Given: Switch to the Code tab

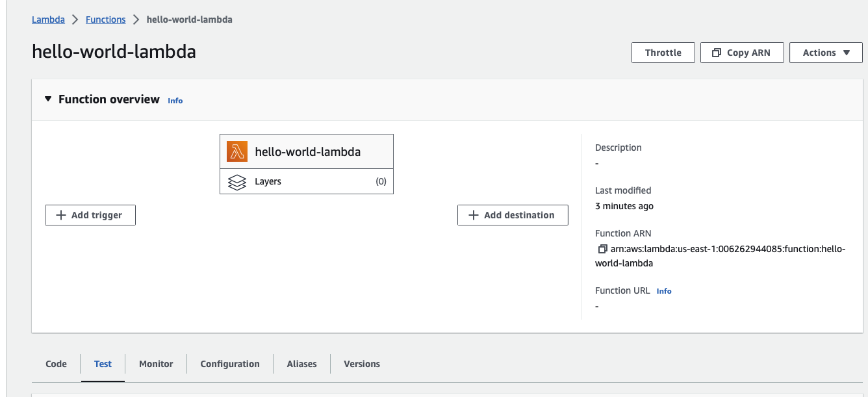Looking at the screenshot, I should coord(55,364).
